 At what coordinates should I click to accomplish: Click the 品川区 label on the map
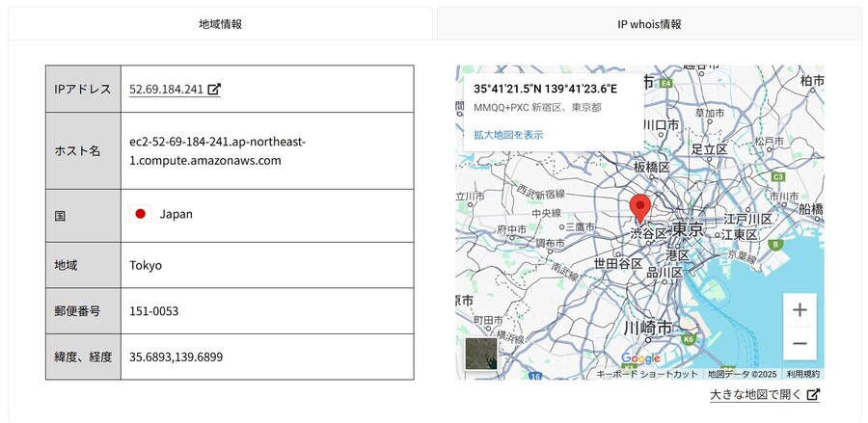click(x=665, y=273)
